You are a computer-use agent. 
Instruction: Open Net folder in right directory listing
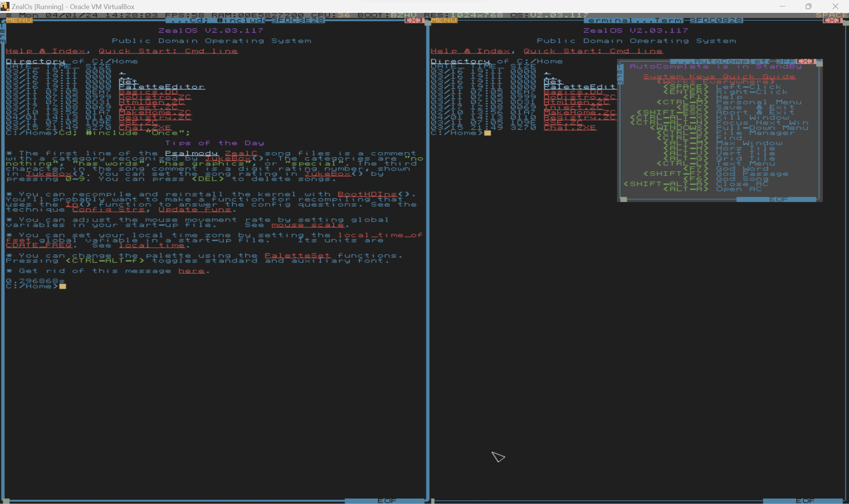click(553, 82)
